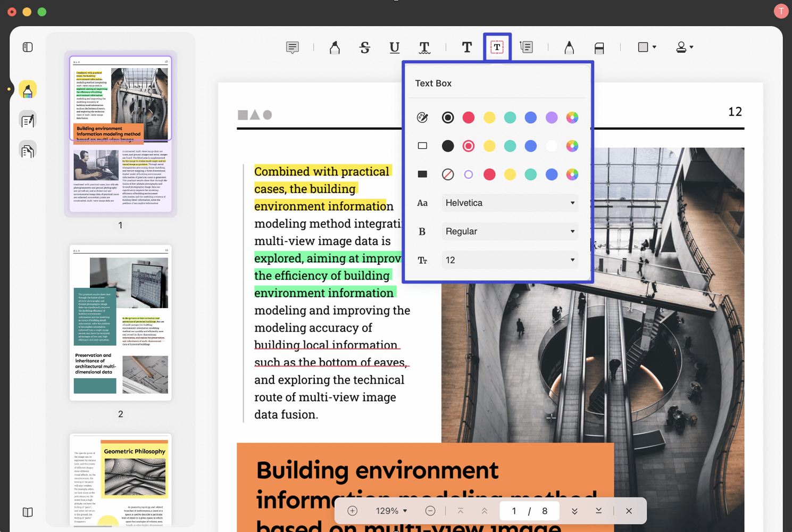792x532 pixels.
Task: Open the Regular font style dropdown
Action: click(x=509, y=231)
